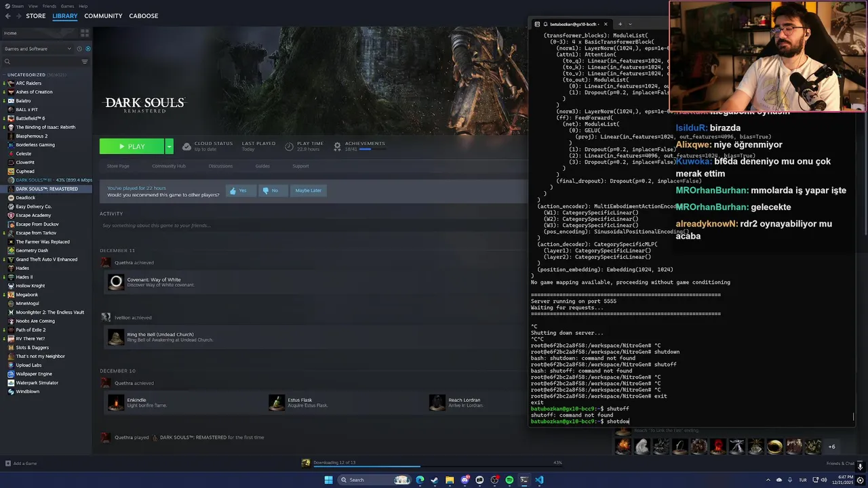Open Spotify from the taskbar
The height and width of the screenshot is (488, 868).
click(509, 480)
